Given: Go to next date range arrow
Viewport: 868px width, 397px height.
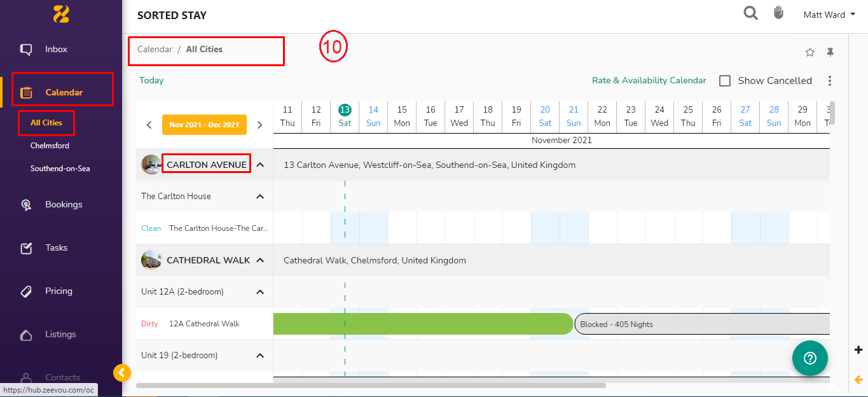Looking at the screenshot, I should (259, 125).
